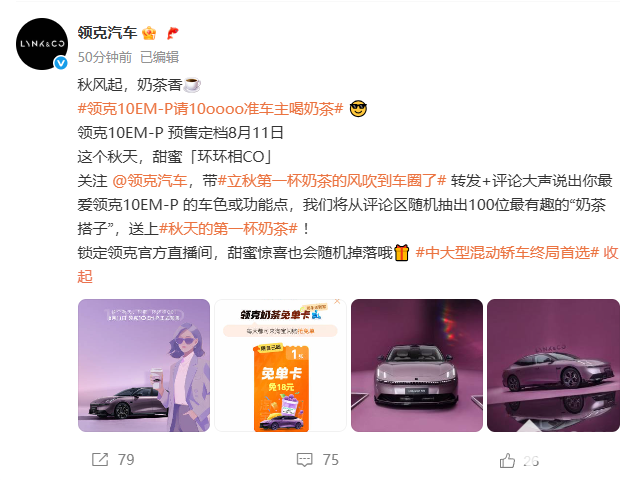Click the crown membership icon beside username
Image resolution: width=627 pixels, height=480 pixels.
click(x=149, y=33)
